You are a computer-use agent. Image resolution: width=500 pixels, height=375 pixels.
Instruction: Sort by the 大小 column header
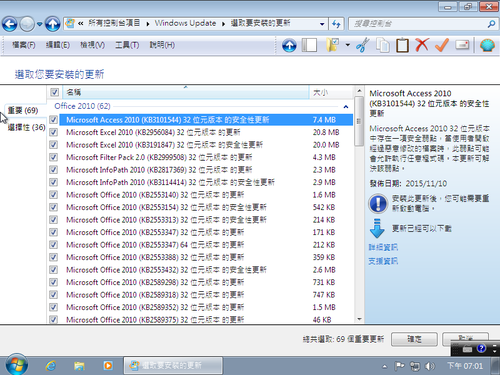tap(331, 92)
